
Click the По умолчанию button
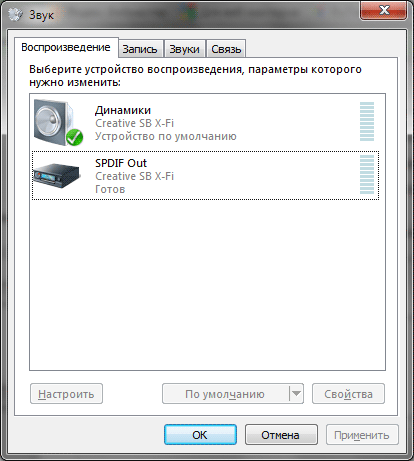(226, 394)
